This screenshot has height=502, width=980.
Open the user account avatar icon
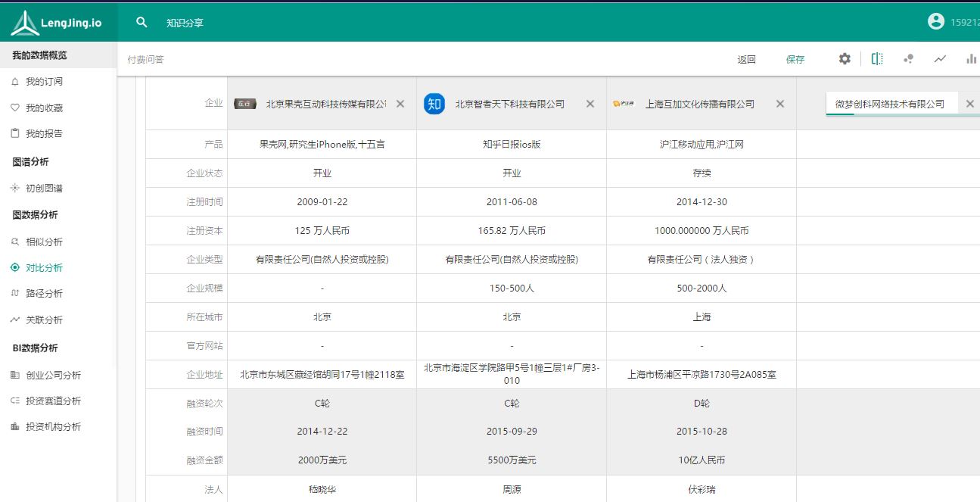(936, 22)
